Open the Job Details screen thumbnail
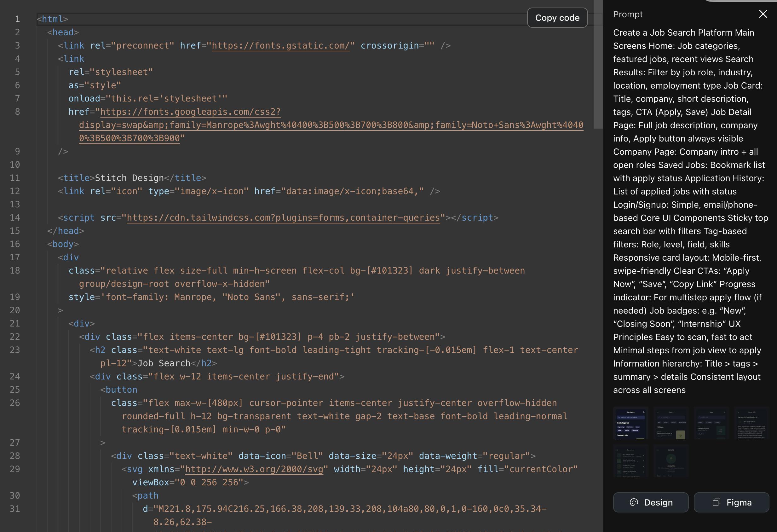 click(x=752, y=423)
